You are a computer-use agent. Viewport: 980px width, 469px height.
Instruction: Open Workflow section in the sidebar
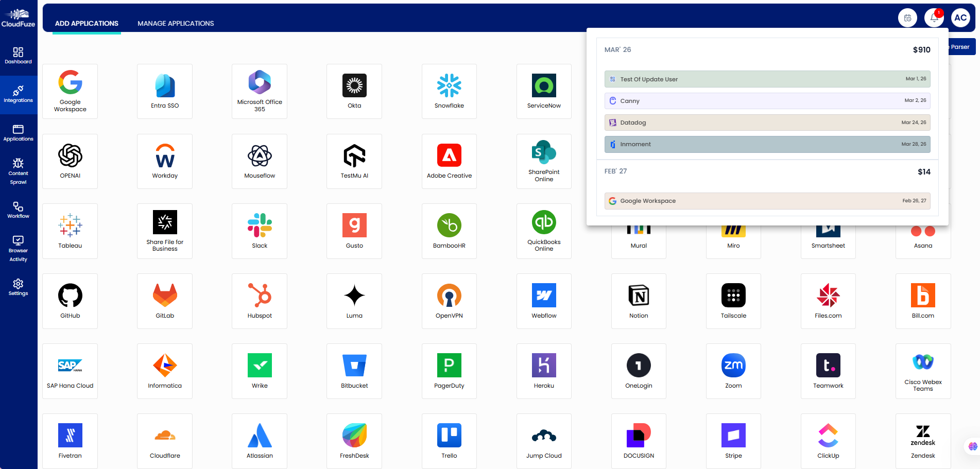[x=18, y=210]
